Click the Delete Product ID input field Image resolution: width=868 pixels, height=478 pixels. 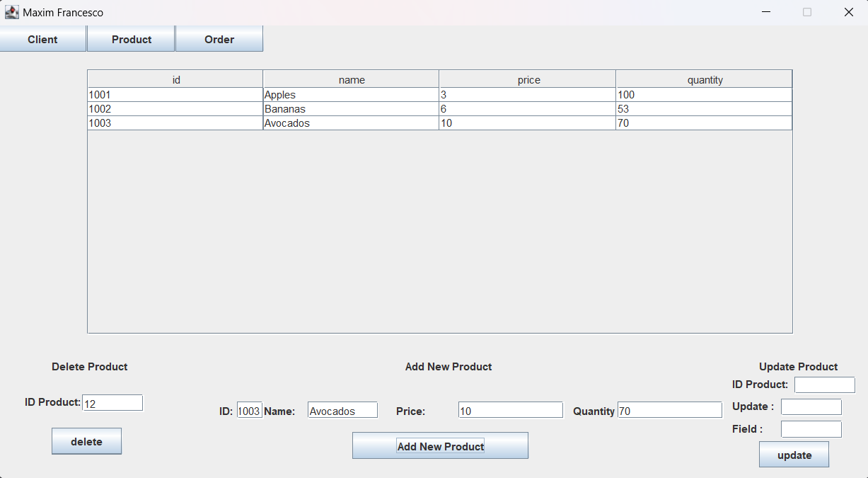tap(112, 403)
